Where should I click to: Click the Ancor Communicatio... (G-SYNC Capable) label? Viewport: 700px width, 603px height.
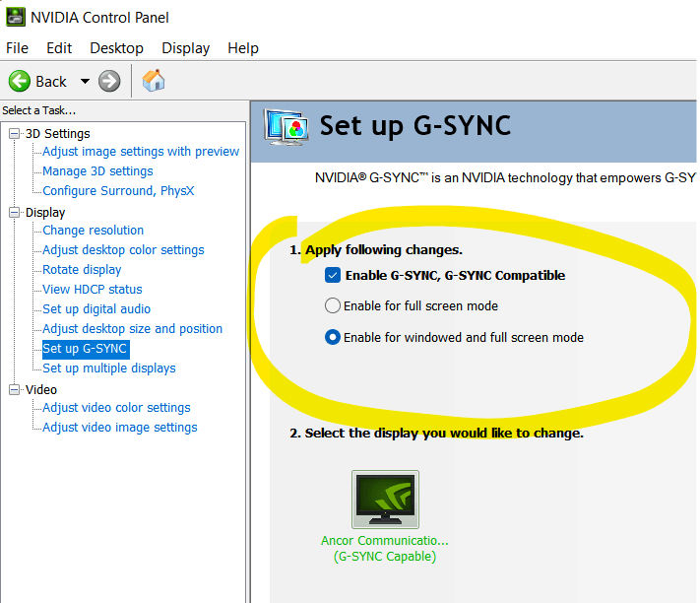pos(385,549)
